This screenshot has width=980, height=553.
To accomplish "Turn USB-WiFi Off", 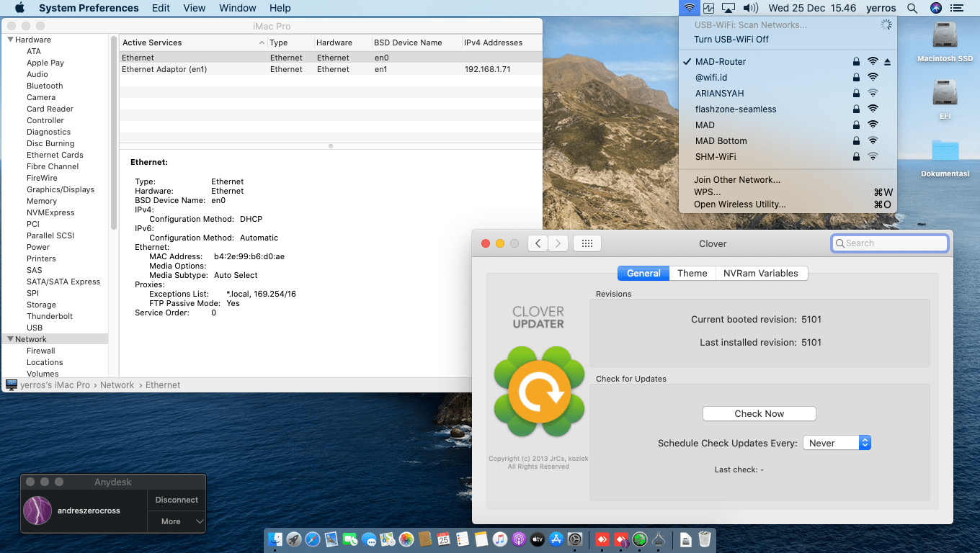I will [731, 40].
